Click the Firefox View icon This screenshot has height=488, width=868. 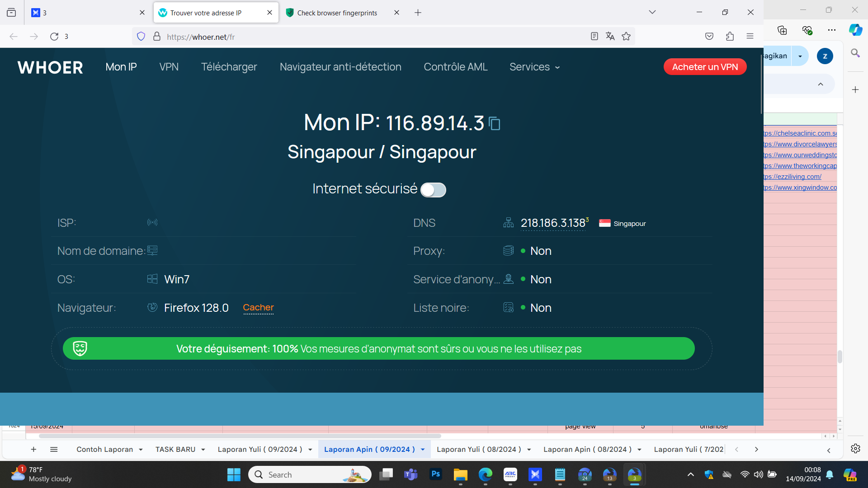point(11,13)
